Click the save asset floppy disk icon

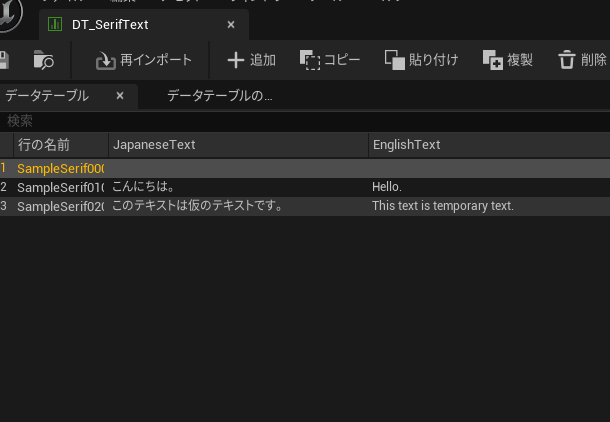point(4,60)
